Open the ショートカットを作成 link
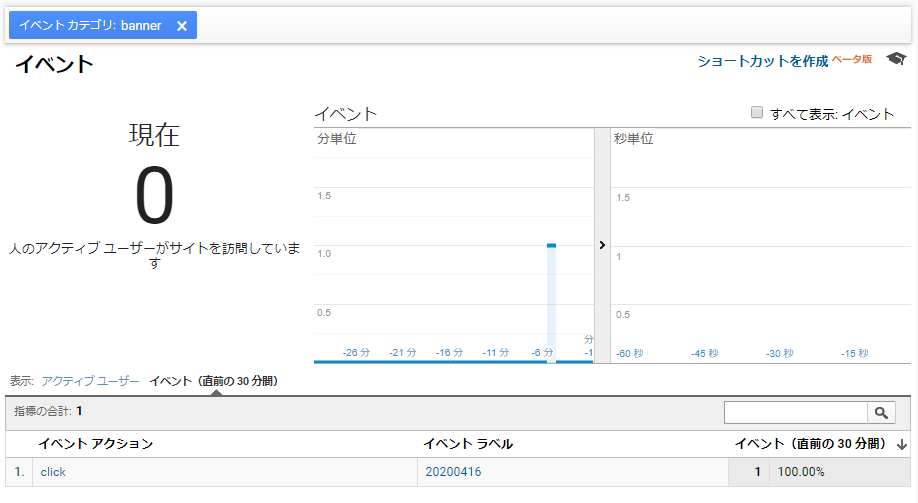This screenshot has width=918, height=503. pyautogui.click(x=762, y=61)
